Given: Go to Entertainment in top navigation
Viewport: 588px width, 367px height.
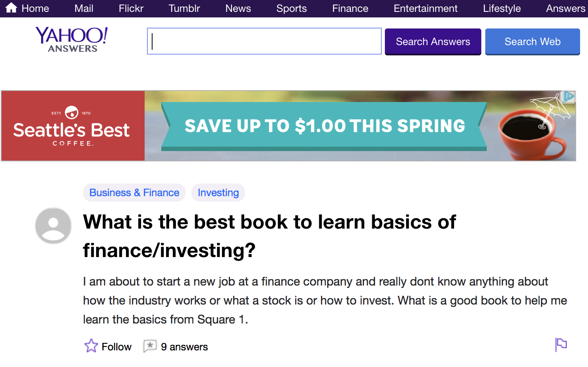Looking at the screenshot, I should (x=426, y=8).
